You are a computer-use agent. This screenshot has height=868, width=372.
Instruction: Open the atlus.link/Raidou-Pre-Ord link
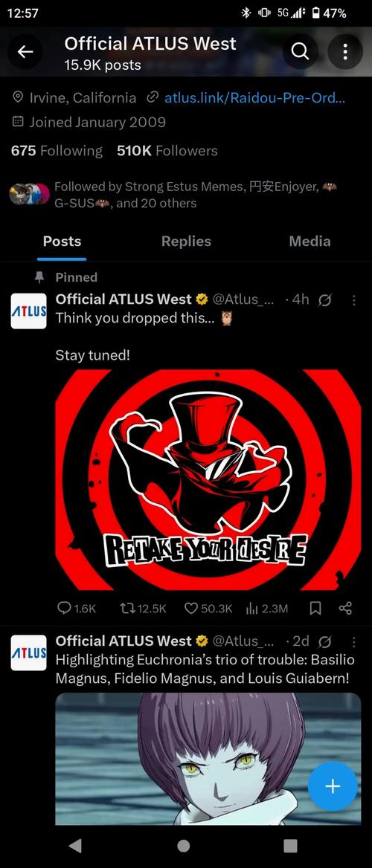[254, 98]
